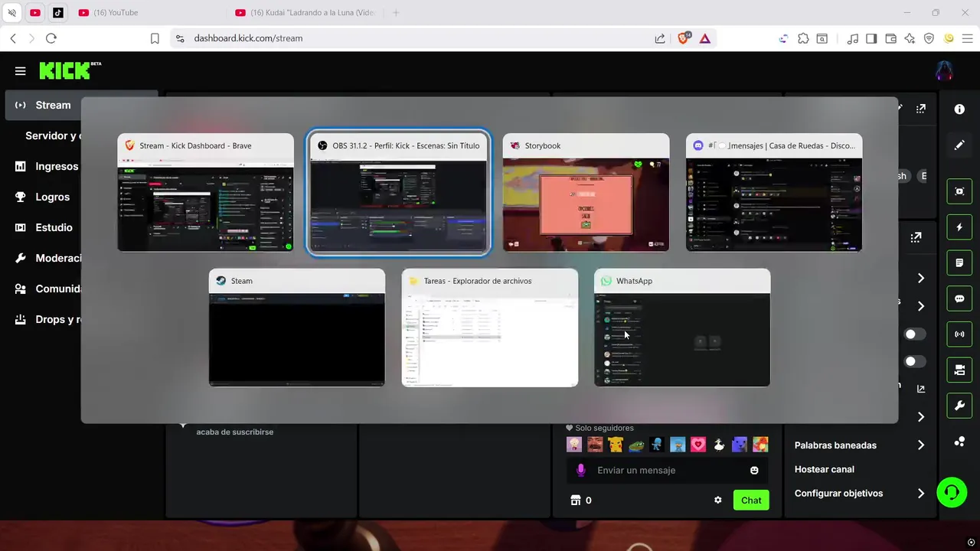Pick the pink heart emote in chat

point(697,444)
